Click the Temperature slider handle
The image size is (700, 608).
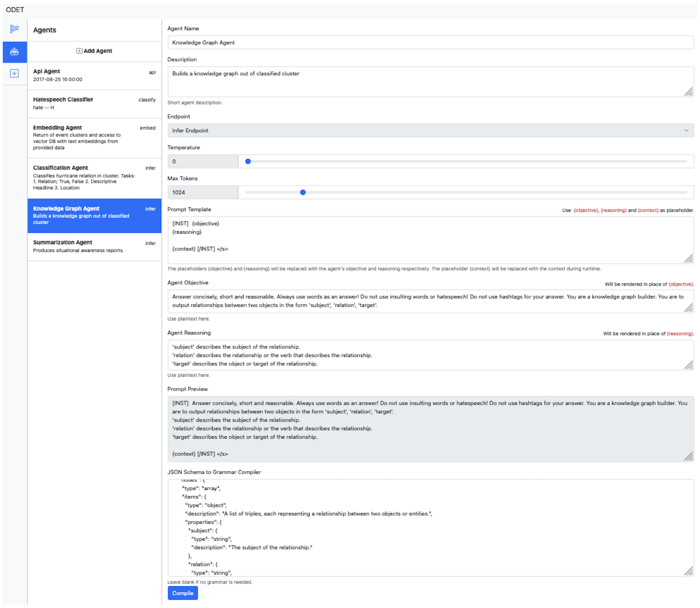click(x=248, y=162)
